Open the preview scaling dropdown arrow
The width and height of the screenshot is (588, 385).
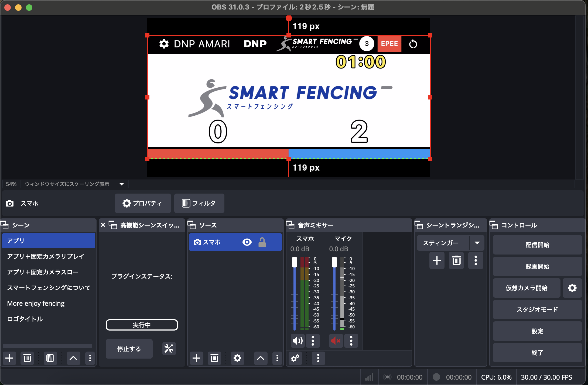pos(122,184)
